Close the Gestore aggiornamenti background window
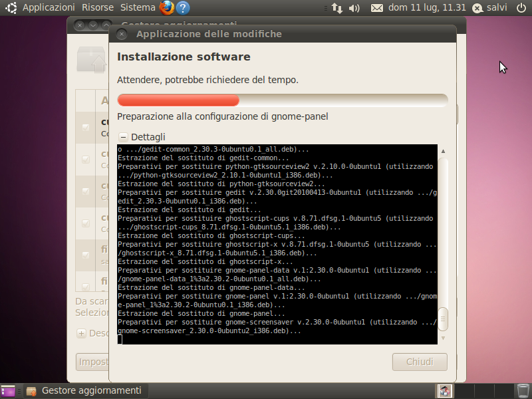Viewport: 532px width, 399px height. [80, 25]
